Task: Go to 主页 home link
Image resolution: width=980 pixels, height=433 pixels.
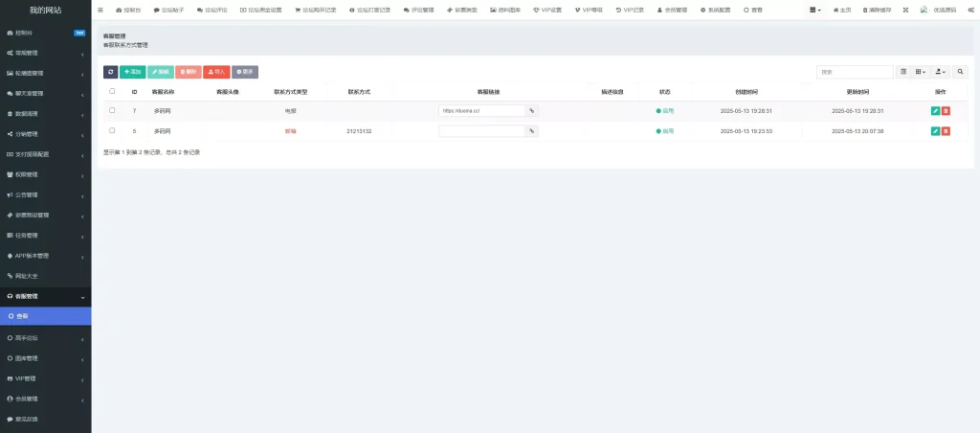Action: [x=842, y=10]
